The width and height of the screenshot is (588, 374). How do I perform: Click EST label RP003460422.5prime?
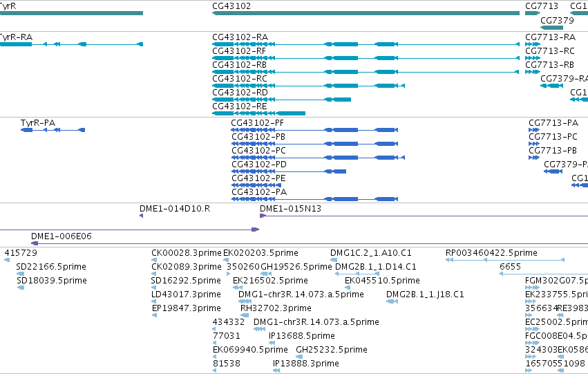pyautogui.click(x=491, y=253)
